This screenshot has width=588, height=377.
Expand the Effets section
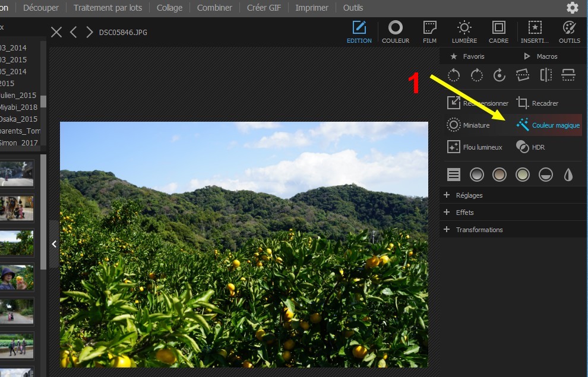[513, 212]
